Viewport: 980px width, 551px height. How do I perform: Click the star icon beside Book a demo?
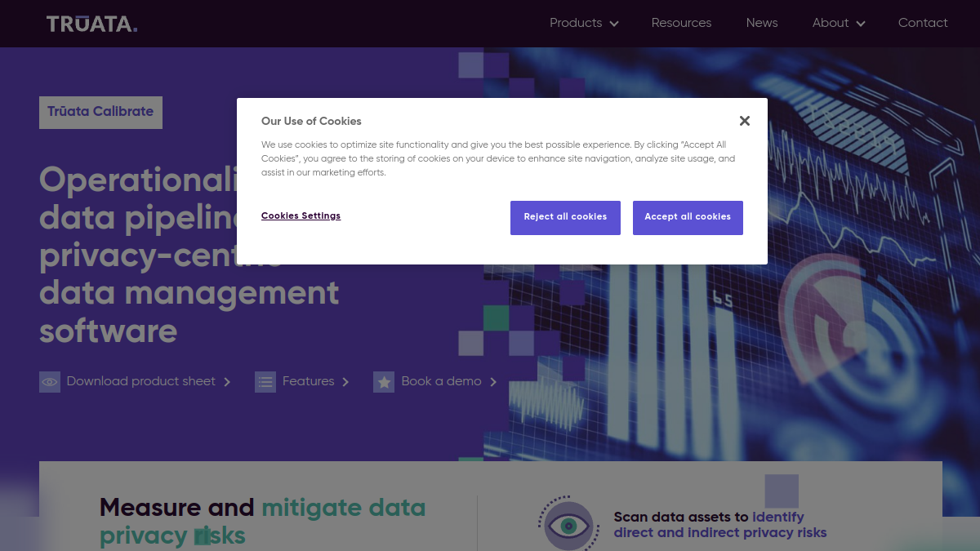pos(384,382)
